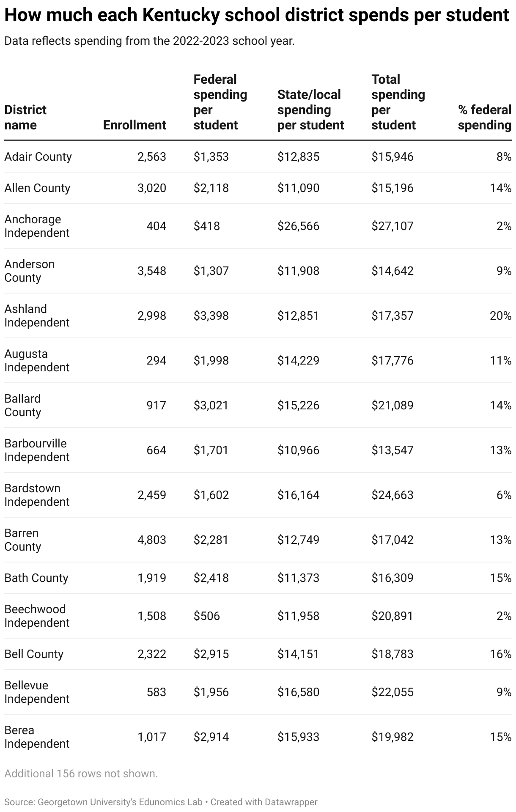Click Bardstown Independent total spending $24,663
516x812 pixels.
[392, 495]
